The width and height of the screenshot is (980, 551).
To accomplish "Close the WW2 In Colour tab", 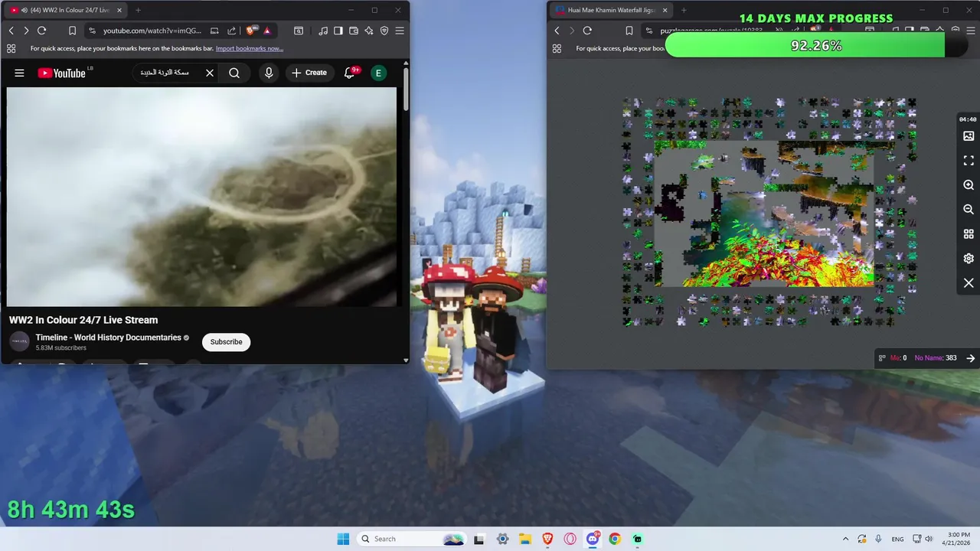I will point(119,10).
